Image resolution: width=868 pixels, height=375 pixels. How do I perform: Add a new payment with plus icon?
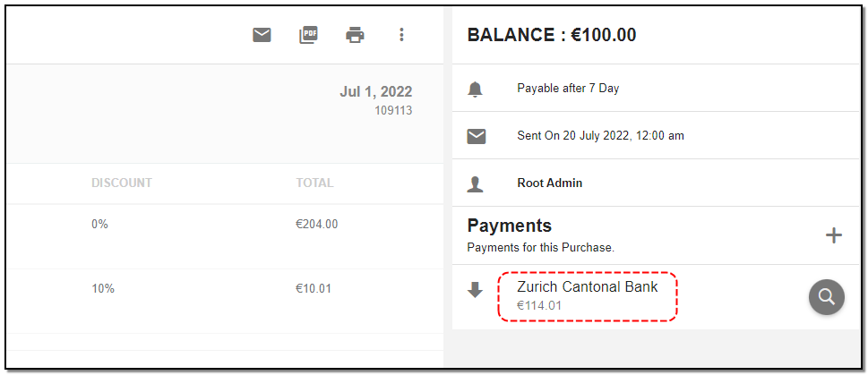tap(833, 235)
